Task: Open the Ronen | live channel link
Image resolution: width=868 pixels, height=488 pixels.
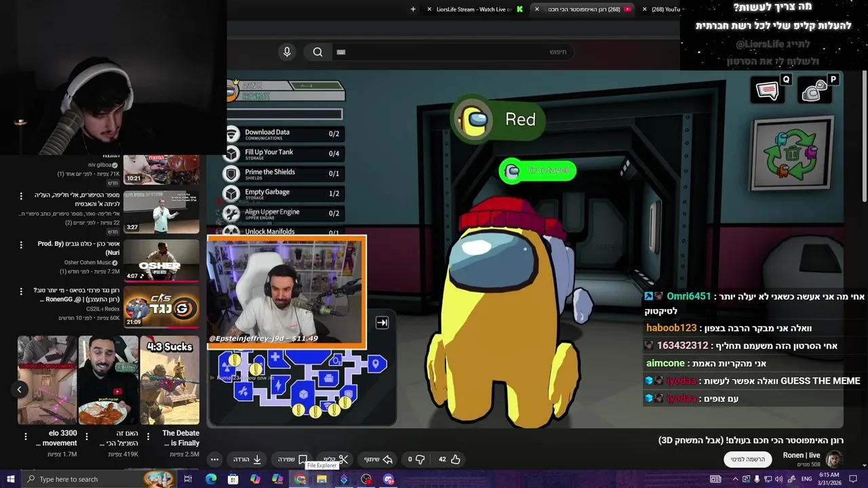Action: (x=802, y=455)
